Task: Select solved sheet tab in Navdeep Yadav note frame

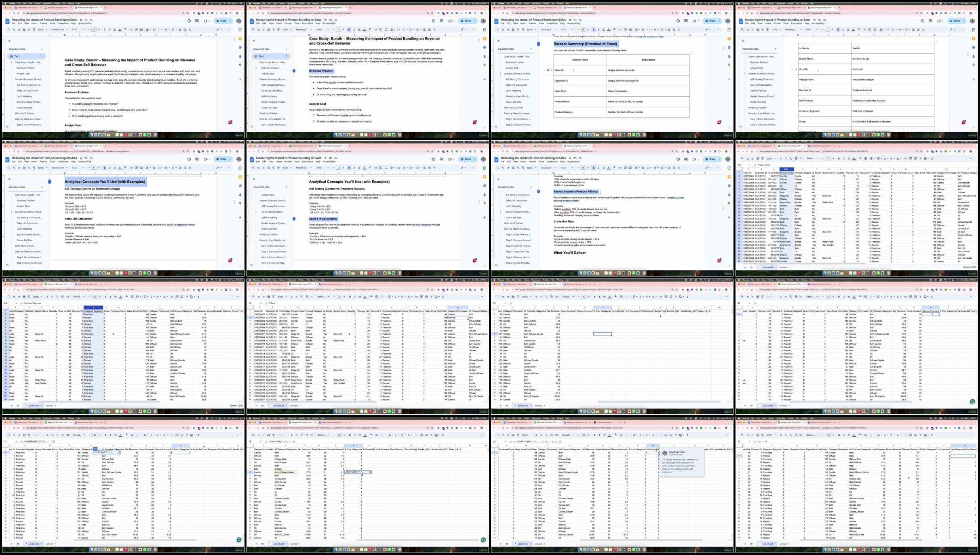Action: 538,544
